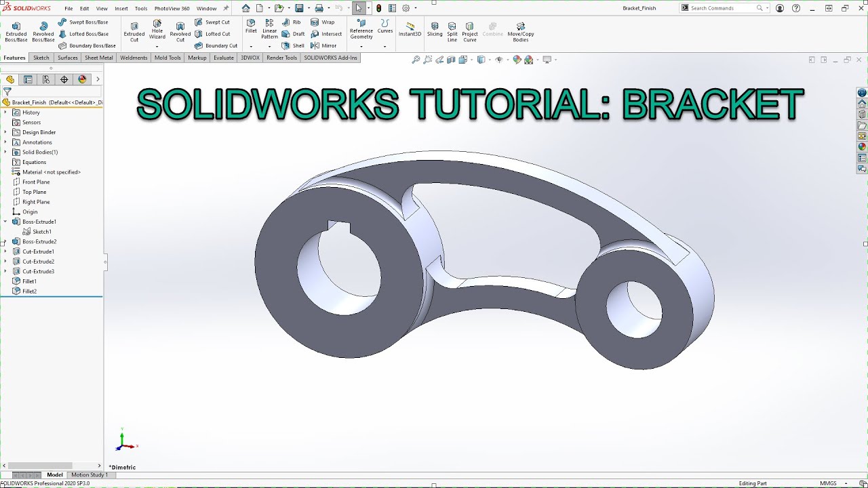Open the Insert menu

pos(121,9)
